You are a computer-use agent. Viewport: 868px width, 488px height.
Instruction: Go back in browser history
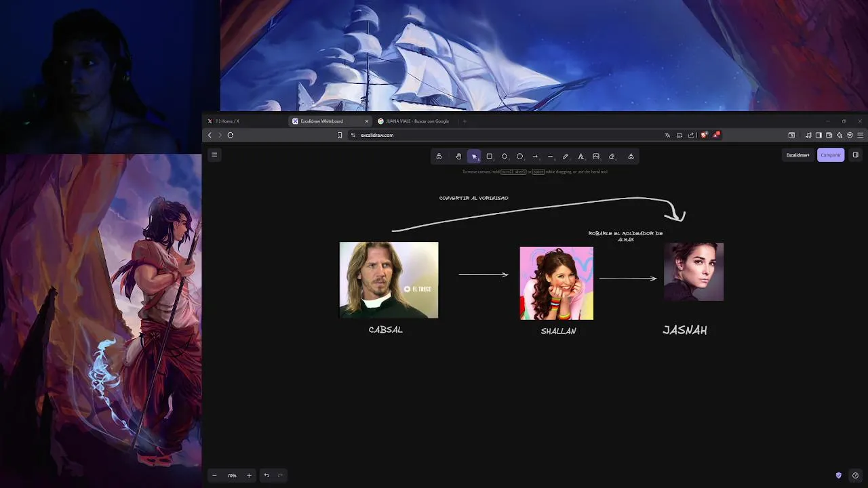pos(210,135)
